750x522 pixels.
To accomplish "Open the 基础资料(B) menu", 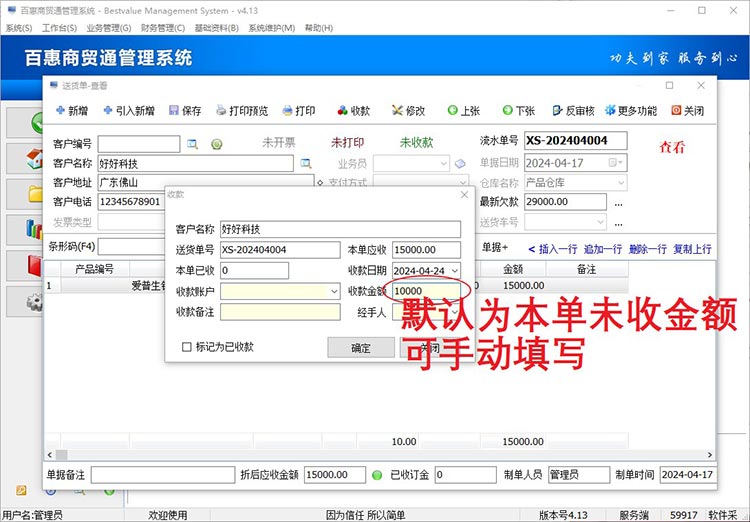I will 217,28.
